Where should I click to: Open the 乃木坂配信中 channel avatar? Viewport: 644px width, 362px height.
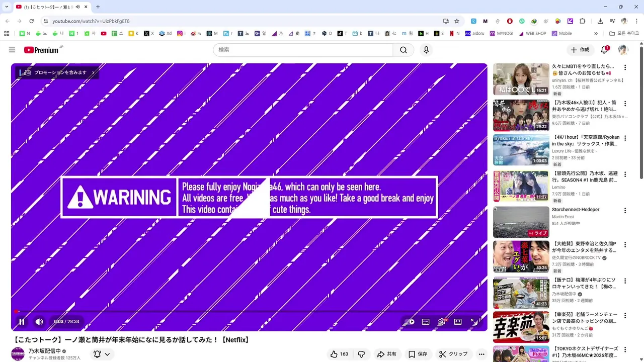point(18,353)
